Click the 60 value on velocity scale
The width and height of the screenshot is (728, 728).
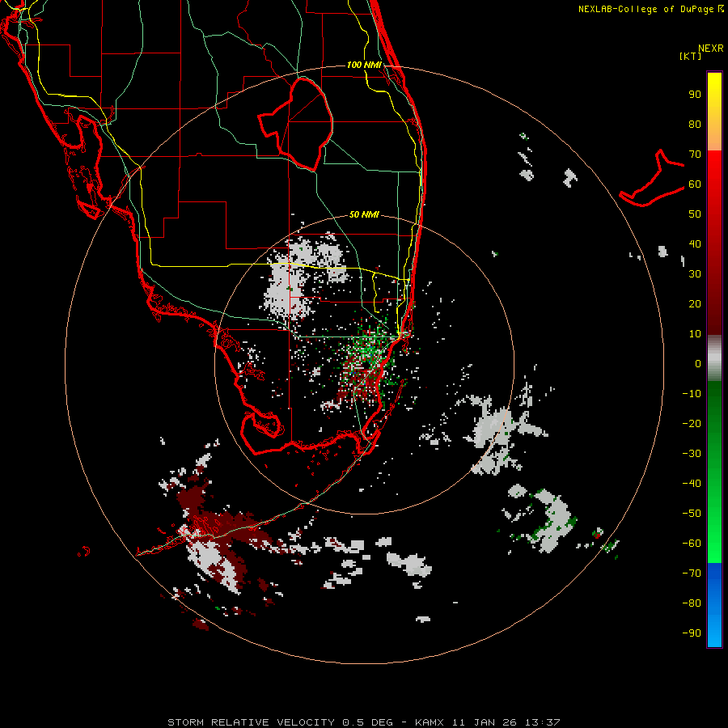click(x=695, y=184)
